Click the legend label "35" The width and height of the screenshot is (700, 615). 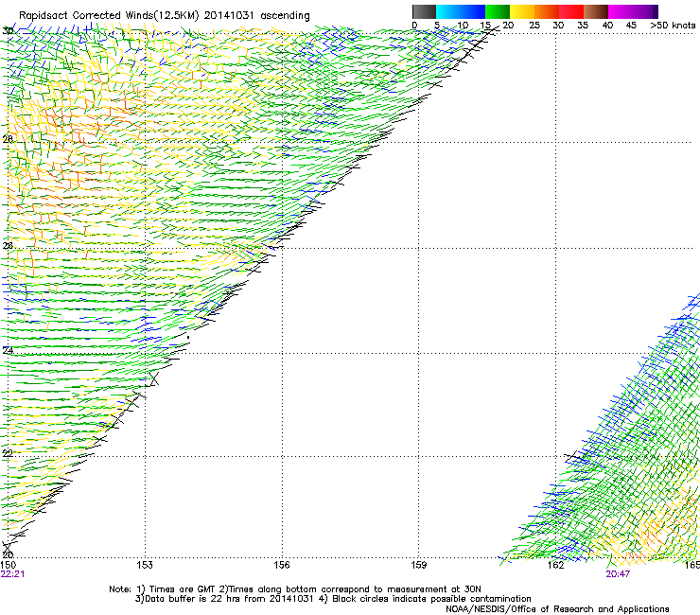click(583, 26)
